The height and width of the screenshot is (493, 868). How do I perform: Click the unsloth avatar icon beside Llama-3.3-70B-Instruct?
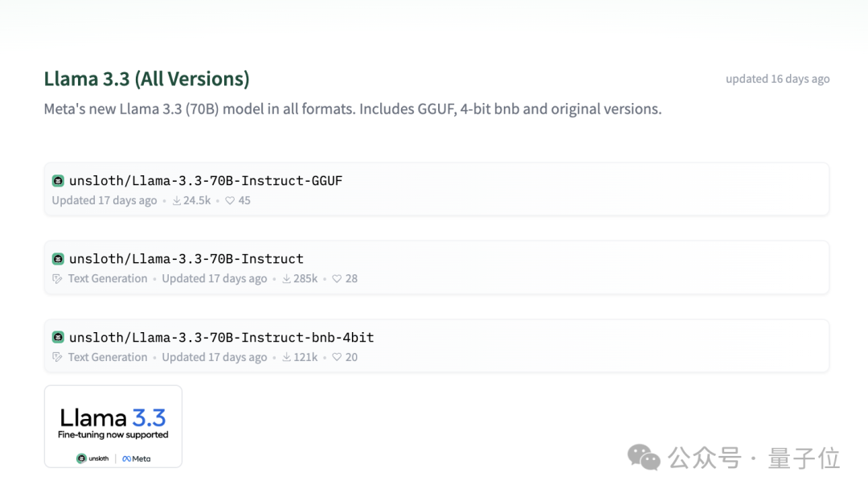click(58, 259)
